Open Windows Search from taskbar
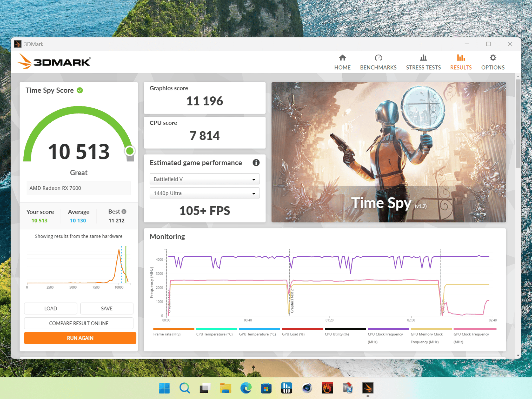Viewport: 532px width, 399px height. coord(184,388)
